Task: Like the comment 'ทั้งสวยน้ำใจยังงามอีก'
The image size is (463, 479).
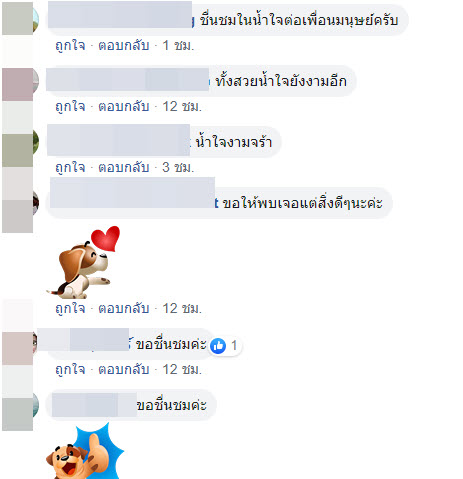Action: (x=70, y=106)
